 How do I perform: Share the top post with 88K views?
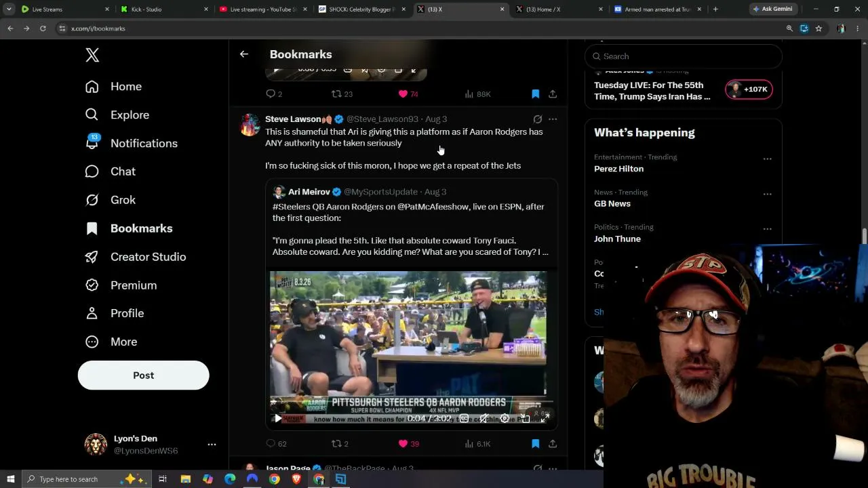(x=553, y=94)
